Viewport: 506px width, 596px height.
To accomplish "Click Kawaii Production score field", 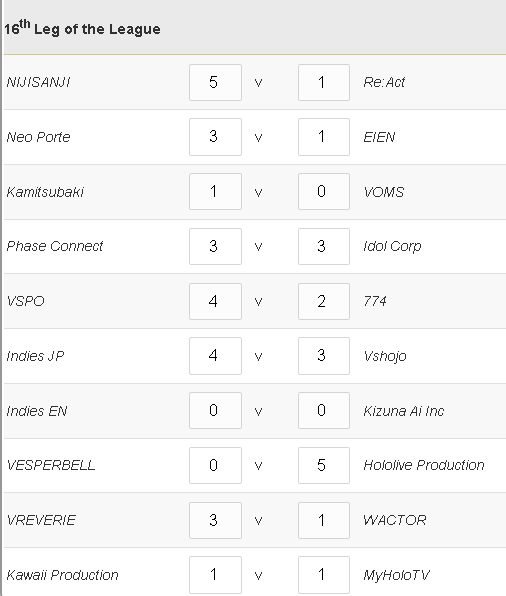I will pos(215,575).
